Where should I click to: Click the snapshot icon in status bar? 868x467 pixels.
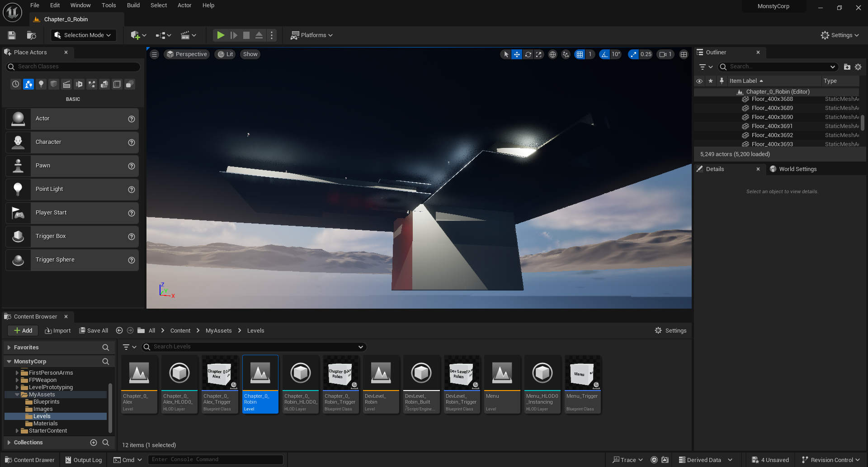665,460
